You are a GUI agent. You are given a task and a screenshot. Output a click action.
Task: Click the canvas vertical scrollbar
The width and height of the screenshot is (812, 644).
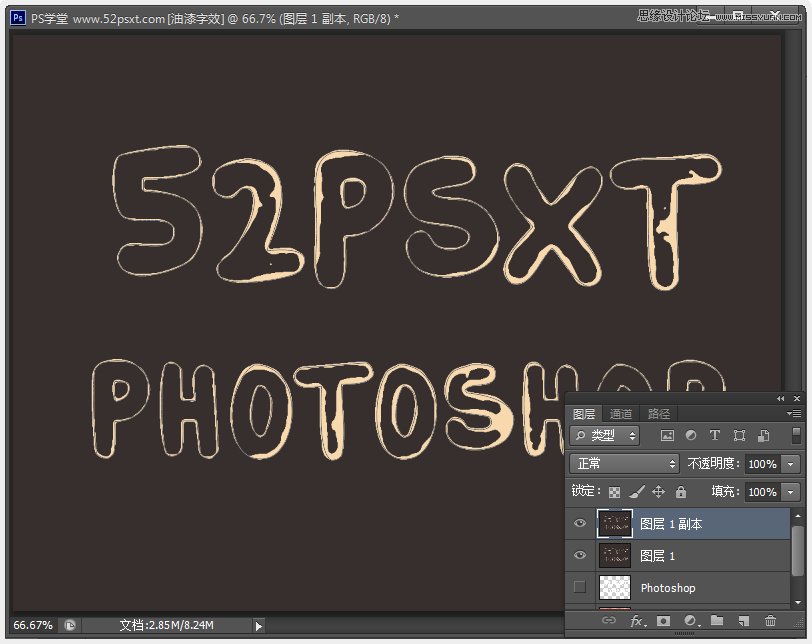coord(793,212)
